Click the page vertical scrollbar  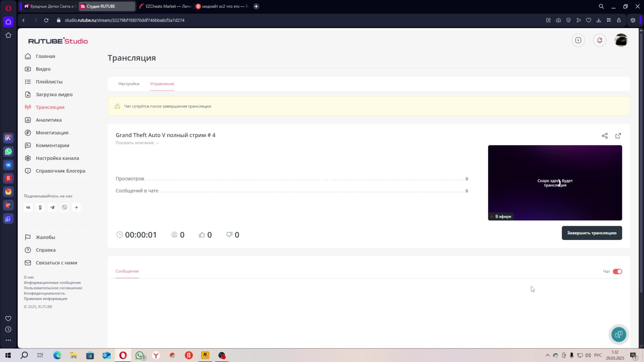[x=641, y=161]
